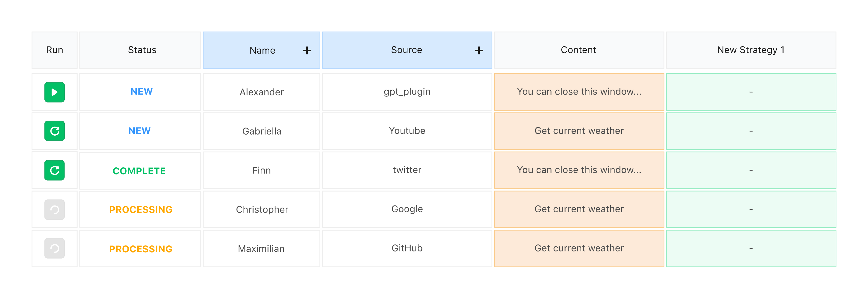This screenshot has width=868, height=298.
Task: Select the Run column header
Action: click(x=55, y=50)
